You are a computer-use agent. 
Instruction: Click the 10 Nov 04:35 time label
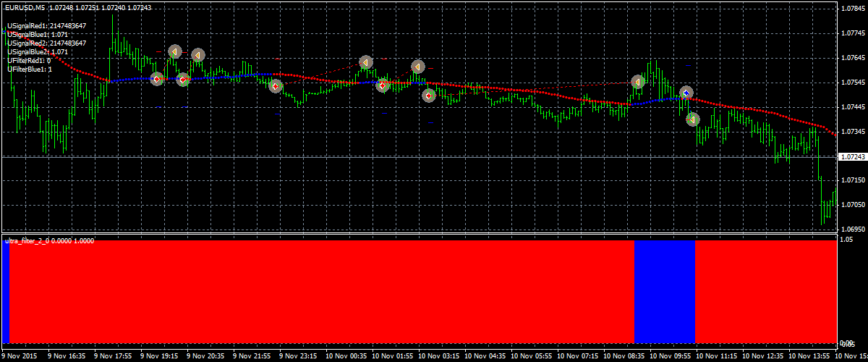485,356
